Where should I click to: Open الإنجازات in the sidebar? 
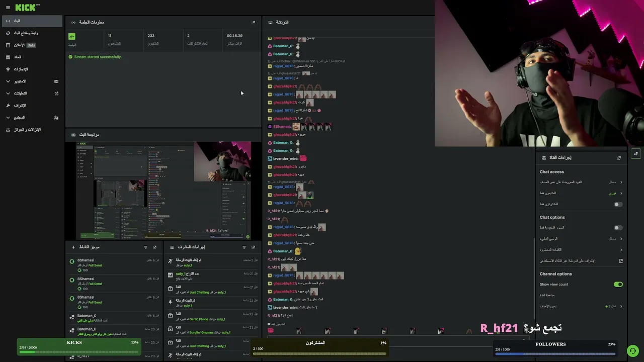(32, 69)
